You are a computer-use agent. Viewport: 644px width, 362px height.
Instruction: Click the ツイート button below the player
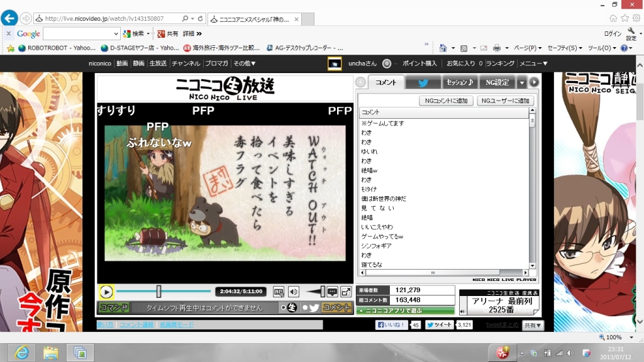tap(440, 325)
